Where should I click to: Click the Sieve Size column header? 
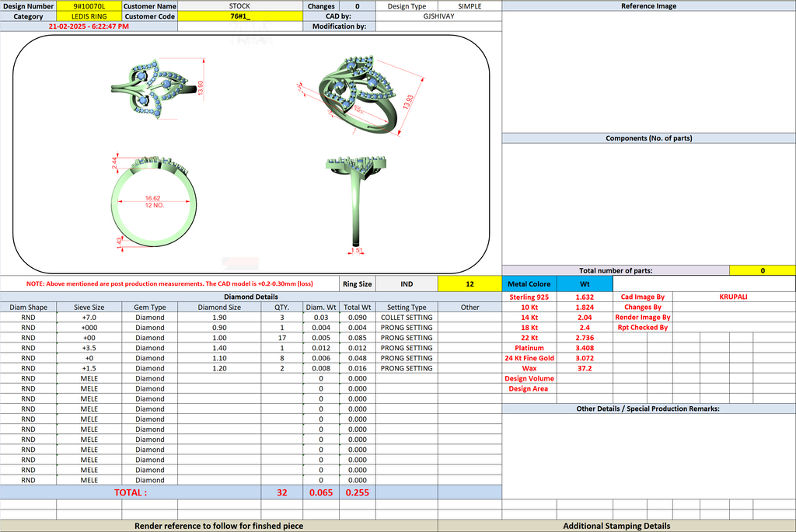pos(89,308)
